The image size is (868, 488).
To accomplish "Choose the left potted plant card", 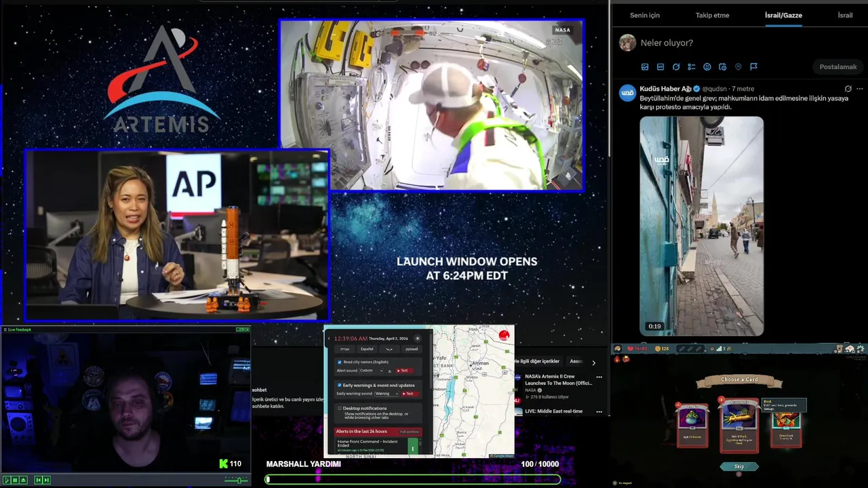I will [692, 426].
